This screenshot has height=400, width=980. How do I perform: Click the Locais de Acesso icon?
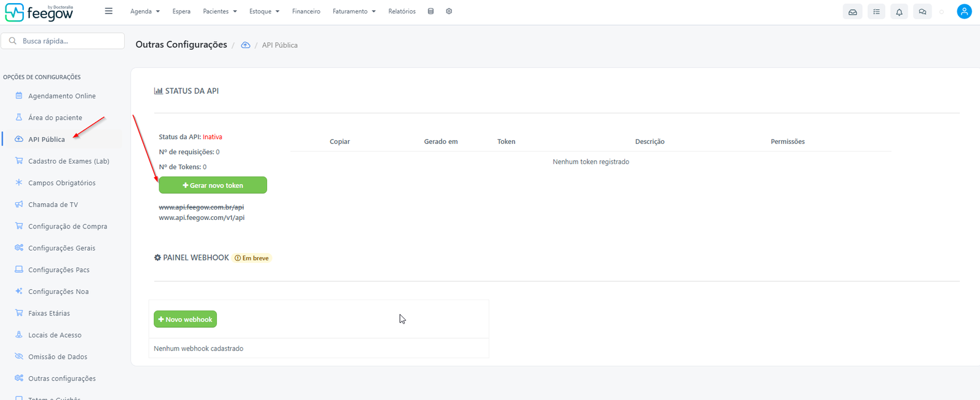[x=19, y=334]
